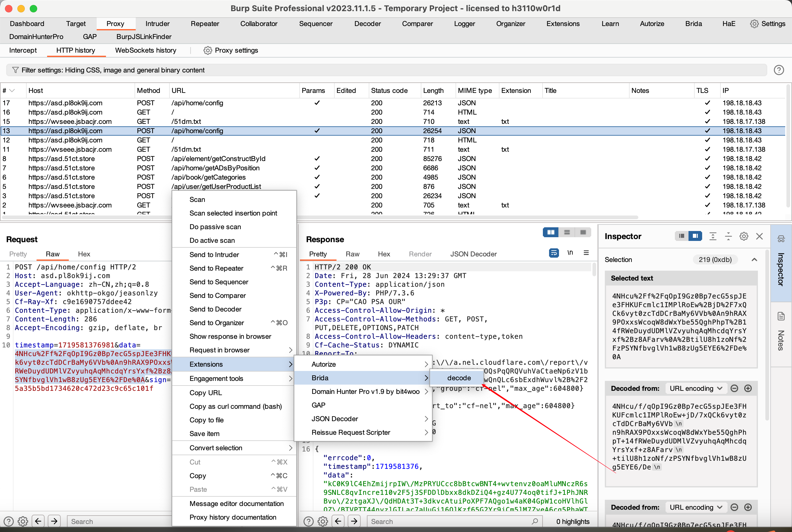Open Response search settings gear
This screenshot has width=792, height=532.
[x=323, y=521]
